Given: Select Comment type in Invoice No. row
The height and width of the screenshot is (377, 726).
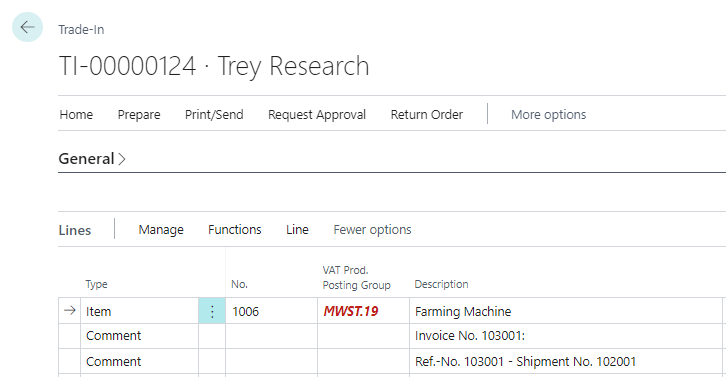Looking at the screenshot, I should (139, 336).
